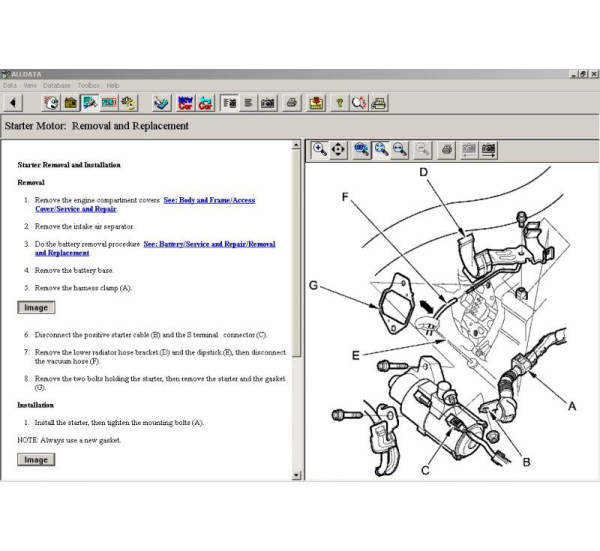This screenshot has height=551, width=600.
Task: Click the main toolbar print icon
Action: [292, 103]
